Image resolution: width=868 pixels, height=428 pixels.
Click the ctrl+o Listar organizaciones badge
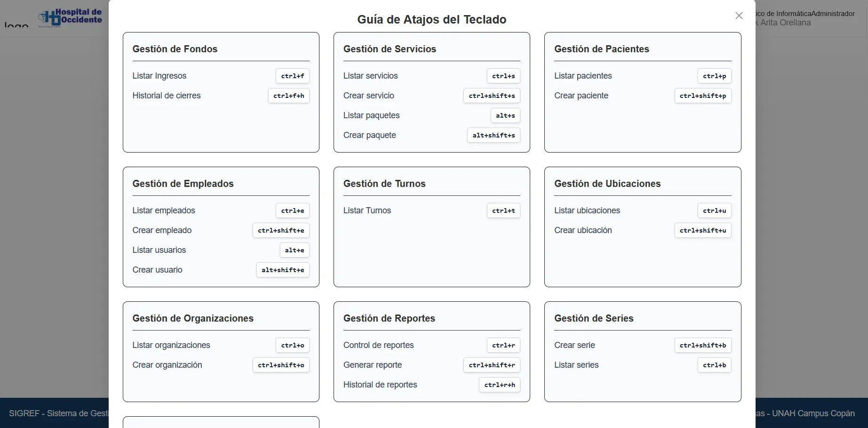coord(292,345)
